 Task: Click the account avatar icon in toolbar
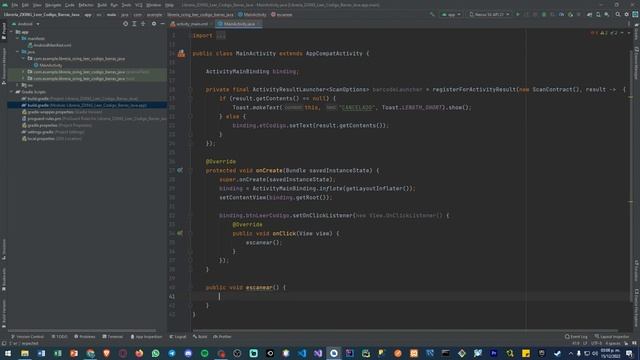click(635, 14)
